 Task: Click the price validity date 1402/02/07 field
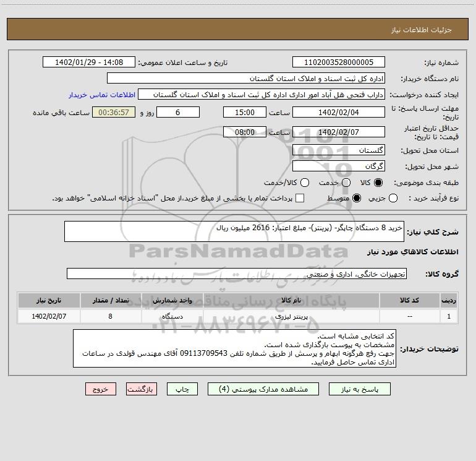click(x=339, y=132)
